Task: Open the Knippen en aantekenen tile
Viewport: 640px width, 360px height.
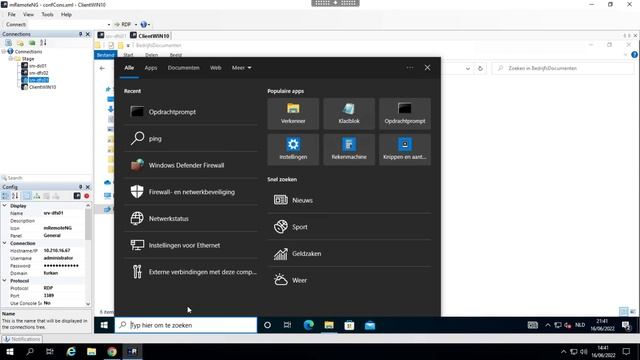Action: coord(404,149)
